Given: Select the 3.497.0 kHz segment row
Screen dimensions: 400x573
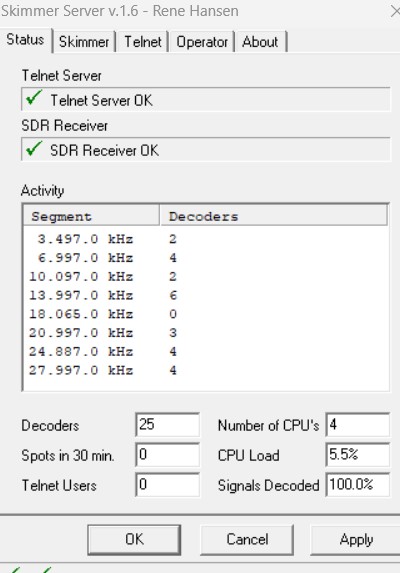Looking at the screenshot, I should [205, 239].
